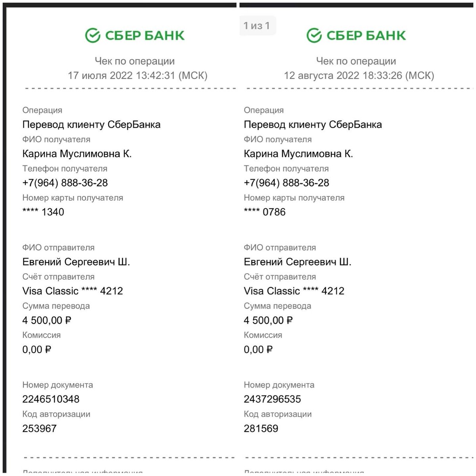Click the SberBank checkmark logo on right receipt

(x=315, y=35)
